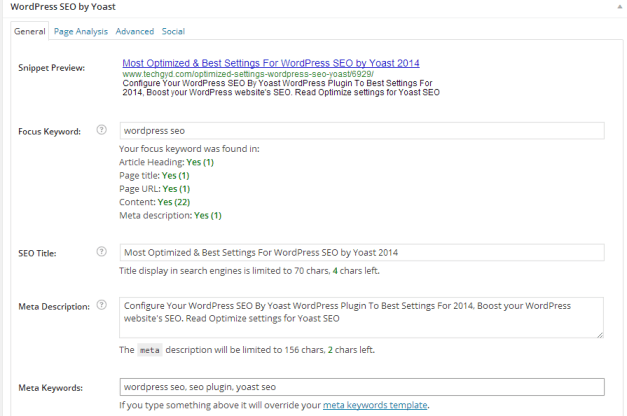Click the 'Page title: Yes (1)' line

point(154,175)
